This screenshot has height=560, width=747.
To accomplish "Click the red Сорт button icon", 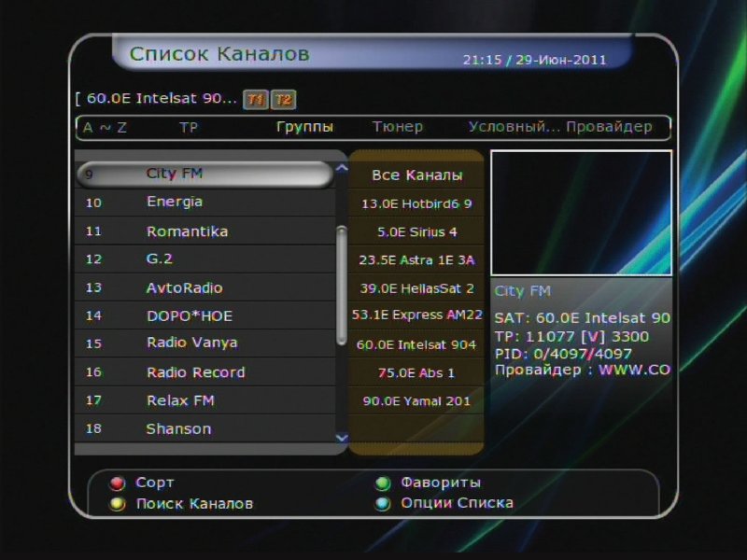I will 117,483.
